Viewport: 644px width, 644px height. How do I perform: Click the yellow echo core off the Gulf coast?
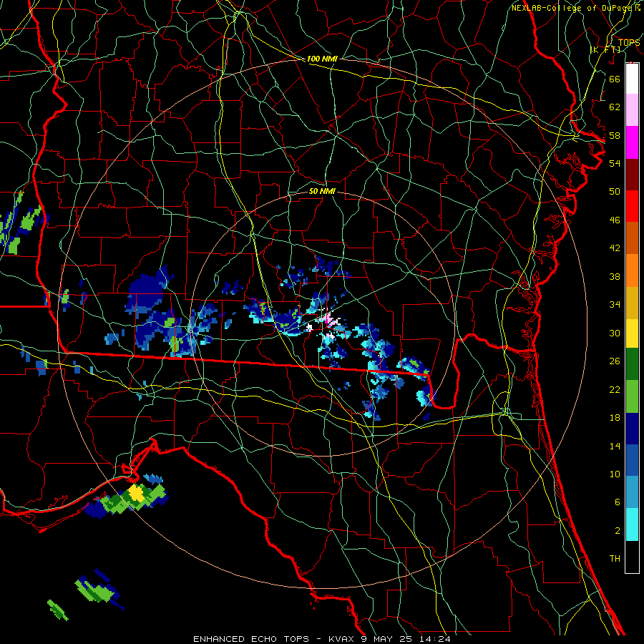point(136,493)
